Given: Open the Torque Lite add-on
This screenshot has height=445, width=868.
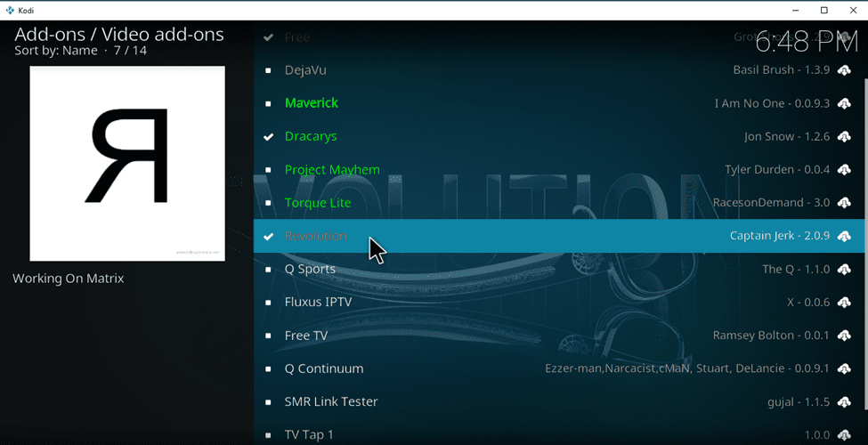Looking at the screenshot, I should tap(558, 203).
